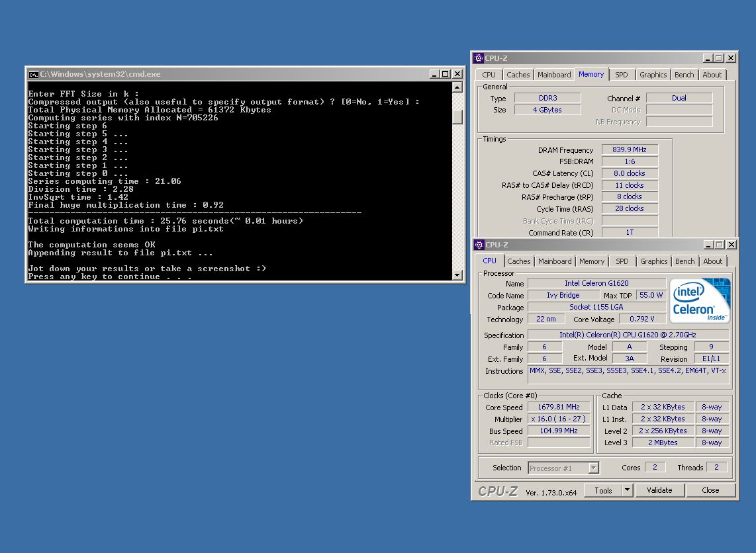This screenshot has height=553, width=756.
Task: Click the Command Rate value 1T
Action: [630, 232]
